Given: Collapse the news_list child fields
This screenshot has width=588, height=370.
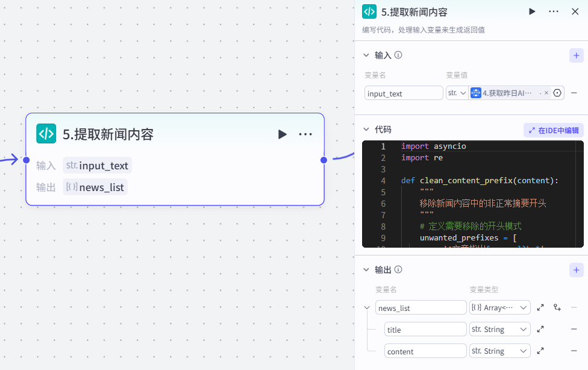Looking at the screenshot, I should click(366, 308).
